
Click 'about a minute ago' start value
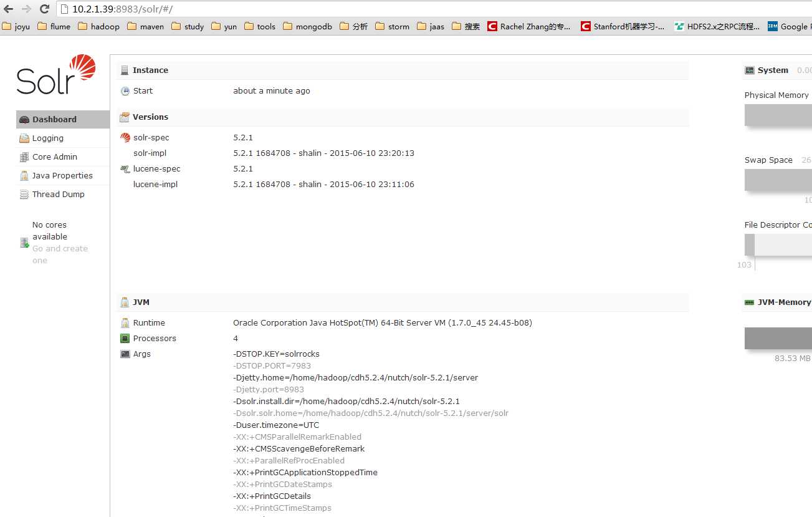point(272,90)
